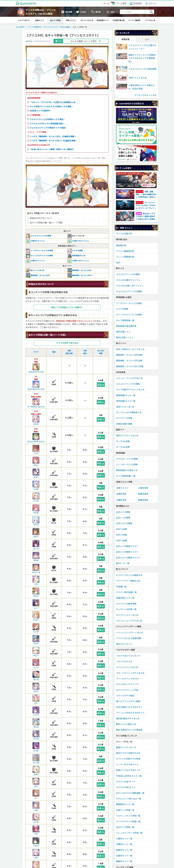The width and height of the screenshot is (174, 868).
Task: Click the 魔物植物・モベルベ(EX+) icon
Action: [70, 276]
